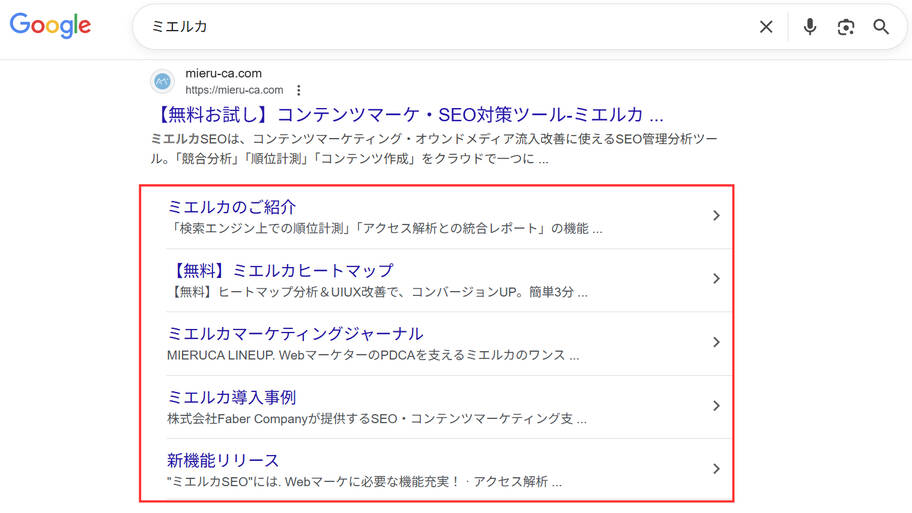Viewport: 912px width, 513px height.
Task: Start voice search with microphone icon
Action: [x=810, y=27]
